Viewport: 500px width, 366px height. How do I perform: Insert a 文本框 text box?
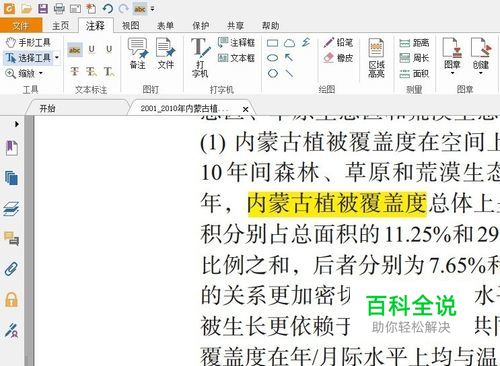click(236, 58)
